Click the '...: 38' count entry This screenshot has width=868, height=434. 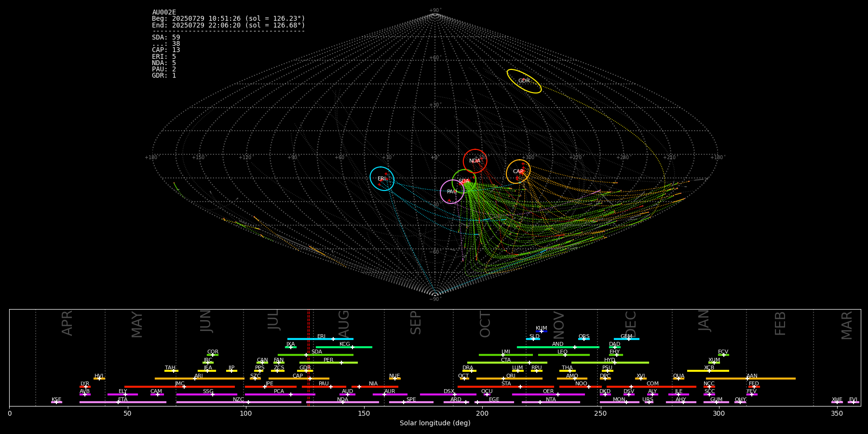pos(166,44)
